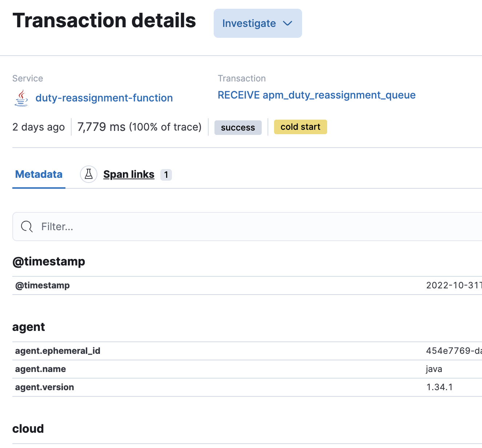Select the agent.version value 1.34.1
The image size is (482, 448).
coord(439,387)
